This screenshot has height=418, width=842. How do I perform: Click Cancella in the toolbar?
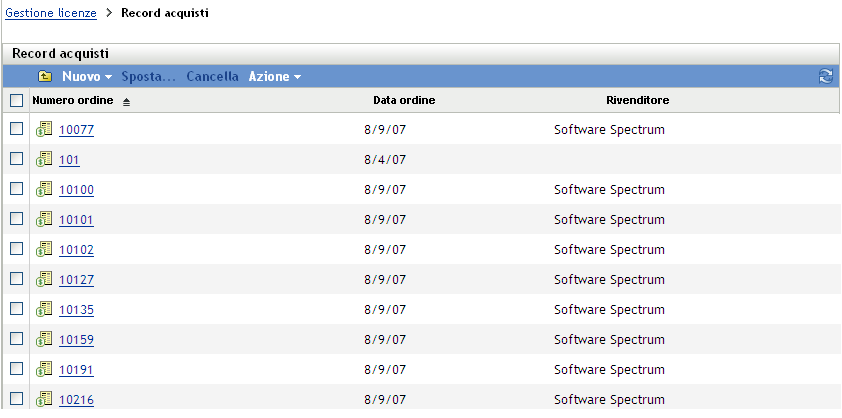212,76
